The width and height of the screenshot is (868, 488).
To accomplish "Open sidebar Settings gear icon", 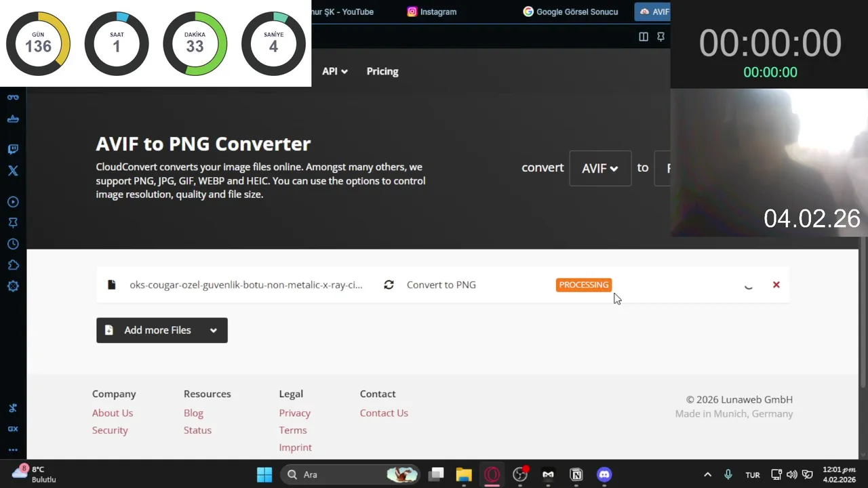I will [13, 286].
